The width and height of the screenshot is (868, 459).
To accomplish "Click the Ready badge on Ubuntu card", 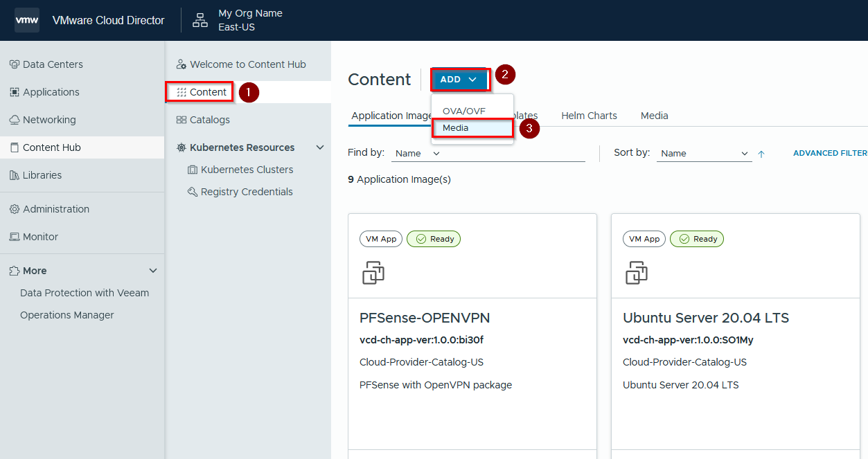I will pos(697,239).
